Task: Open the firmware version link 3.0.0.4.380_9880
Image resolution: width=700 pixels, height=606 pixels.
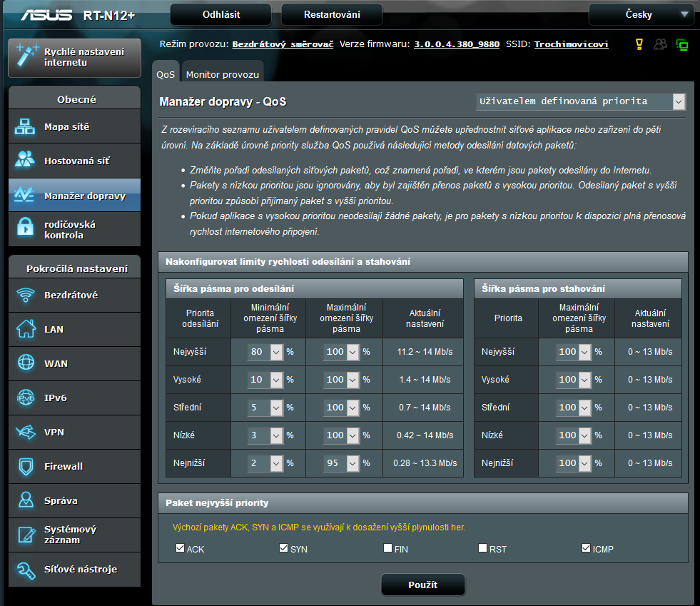Action: [x=457, y=44]
